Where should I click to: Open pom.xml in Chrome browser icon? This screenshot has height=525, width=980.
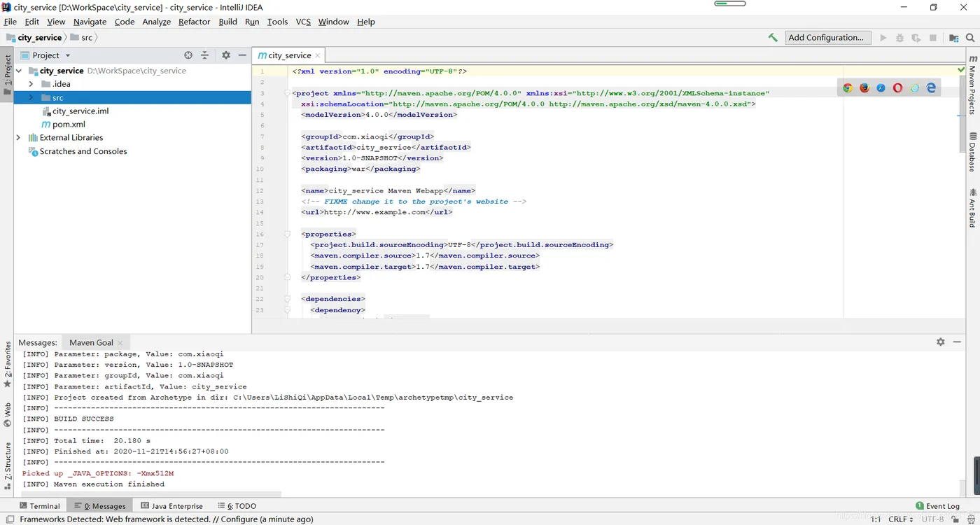848,88
